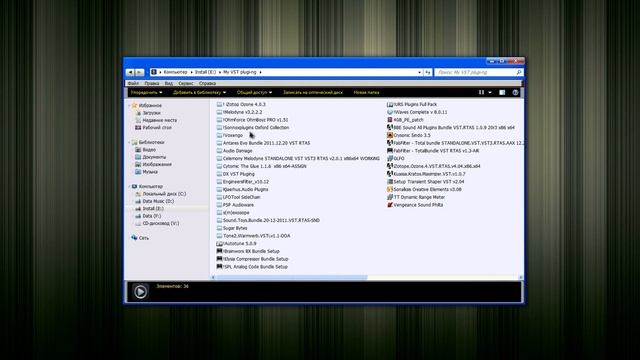
Task: Click the horizontal scrollbar thumb in the file list
Action: pos(291,278)
